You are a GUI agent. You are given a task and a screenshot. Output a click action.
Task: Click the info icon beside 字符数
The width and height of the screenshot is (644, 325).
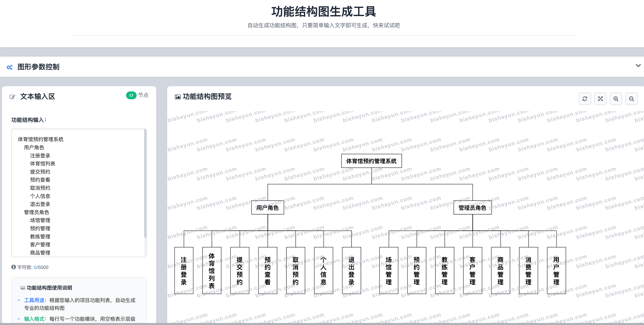click(13, 267)
